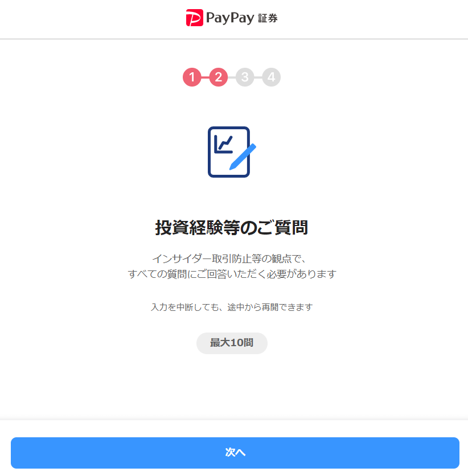
Task: Click the grey connector between steps 2 and 3
Action: coord(232,77)
